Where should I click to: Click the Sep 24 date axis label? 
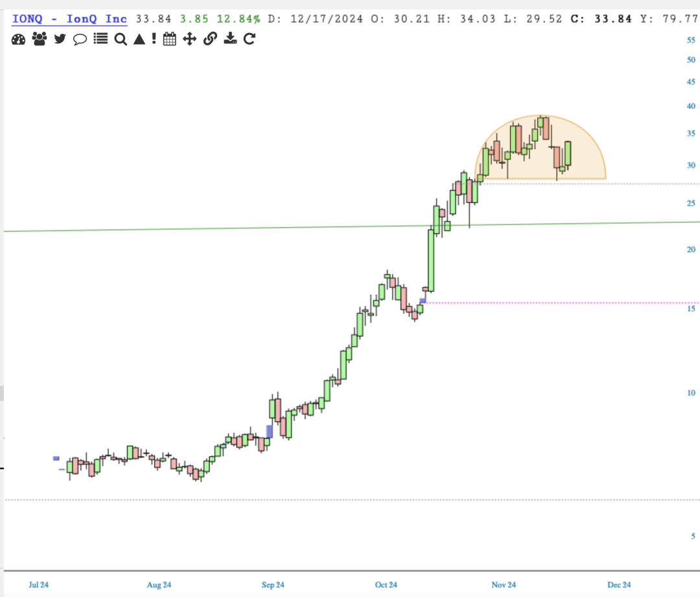(273, 585)
